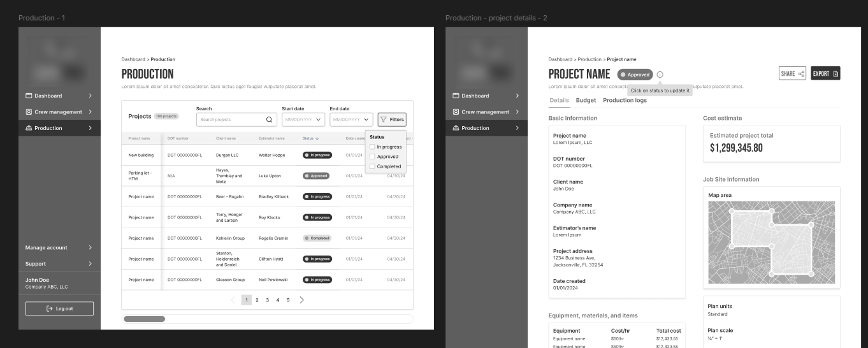The width and height of the screenshot is (868, 348).
Task: Open the Production logs tab
Action: click(x=625, y=100)
